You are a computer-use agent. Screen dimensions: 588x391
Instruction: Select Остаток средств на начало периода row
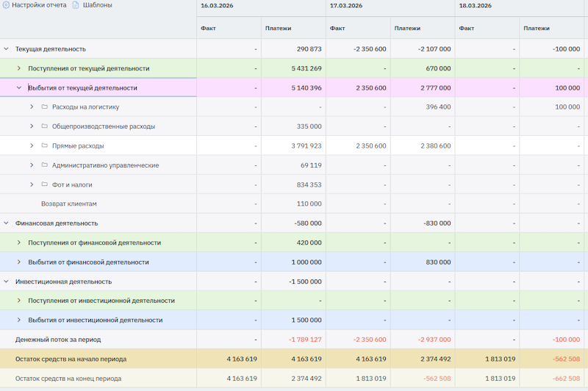(x=71, y=359)
